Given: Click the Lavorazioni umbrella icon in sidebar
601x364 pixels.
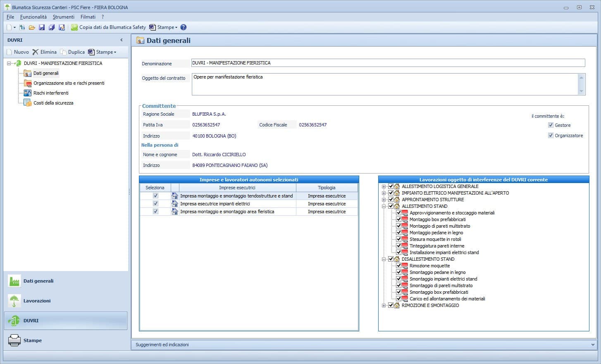Looking at the screenshot, I should coord(14,301).
